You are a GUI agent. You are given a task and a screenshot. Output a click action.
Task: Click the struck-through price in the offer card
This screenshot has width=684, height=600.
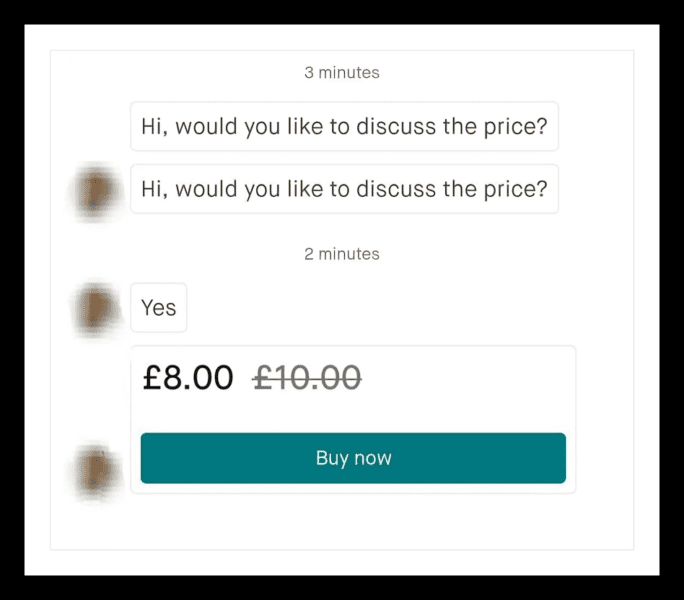(x=307, y=377)
